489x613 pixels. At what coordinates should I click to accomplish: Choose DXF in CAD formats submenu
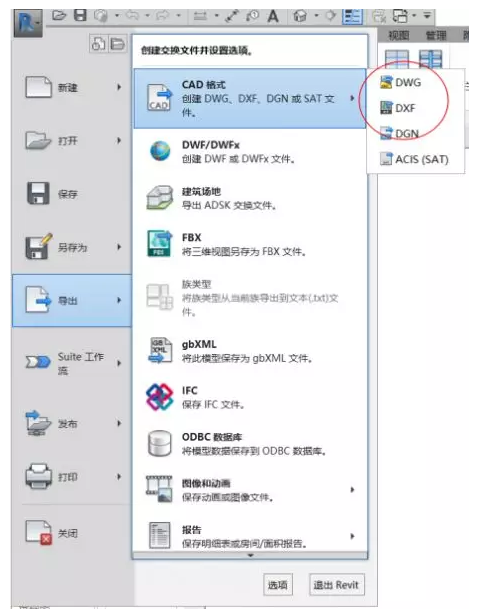(415, 108)
